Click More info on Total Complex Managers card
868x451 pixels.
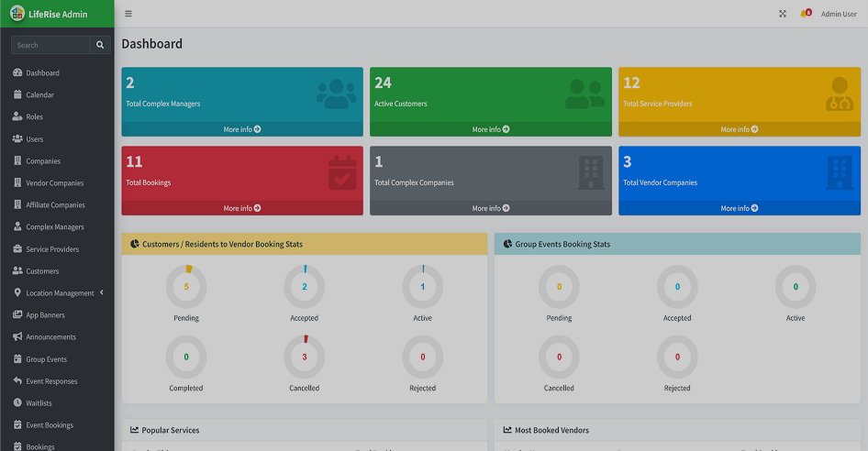tap(242, 129)
